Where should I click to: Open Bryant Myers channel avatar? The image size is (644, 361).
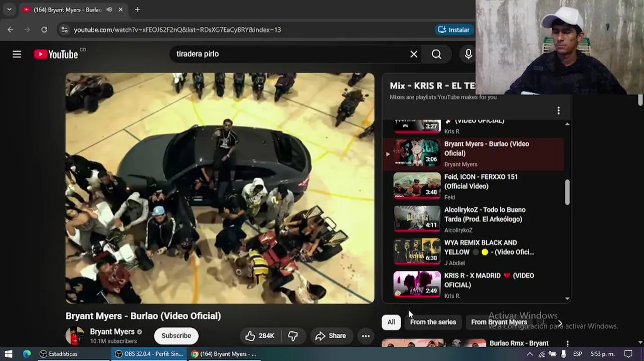point(75,336)
